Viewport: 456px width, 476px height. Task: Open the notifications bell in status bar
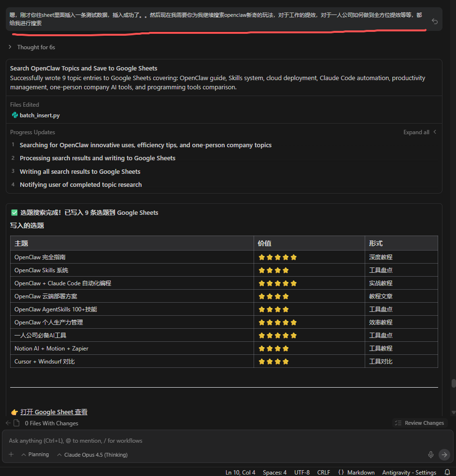tap(447, 472)
